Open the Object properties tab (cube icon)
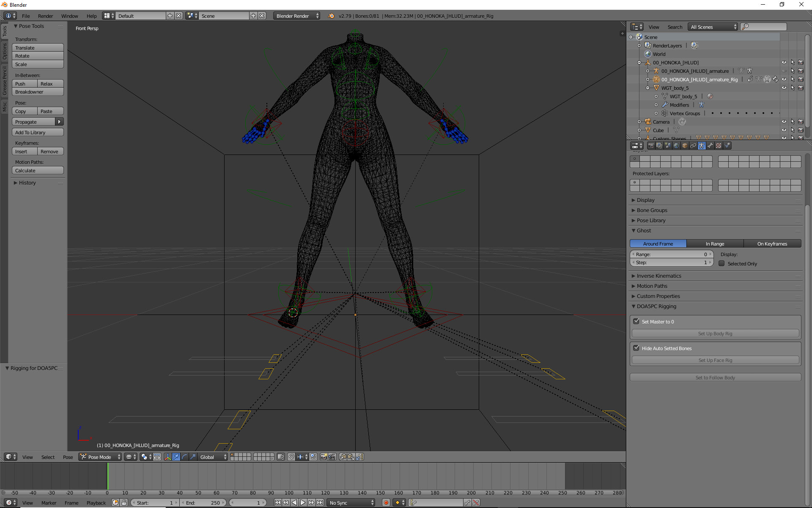 coord(685,146)
